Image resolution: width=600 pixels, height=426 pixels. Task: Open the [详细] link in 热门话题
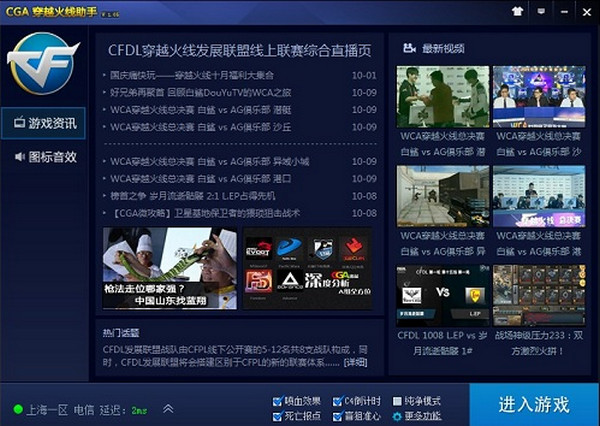tap(355, 362)
